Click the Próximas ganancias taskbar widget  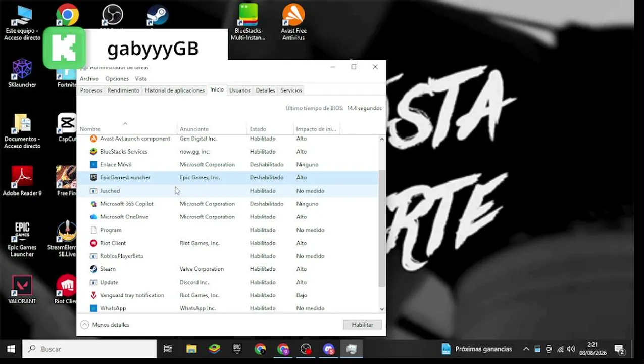click(x=476, y=349)
